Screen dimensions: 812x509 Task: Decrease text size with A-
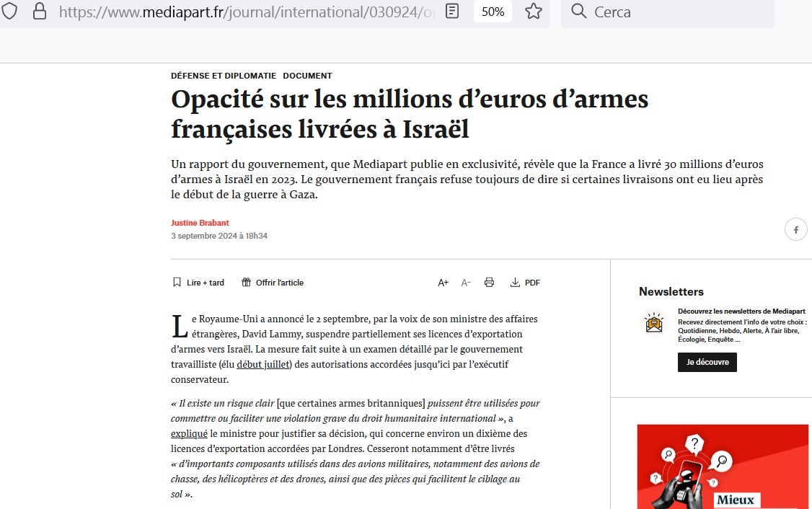(x=466, y=283)
